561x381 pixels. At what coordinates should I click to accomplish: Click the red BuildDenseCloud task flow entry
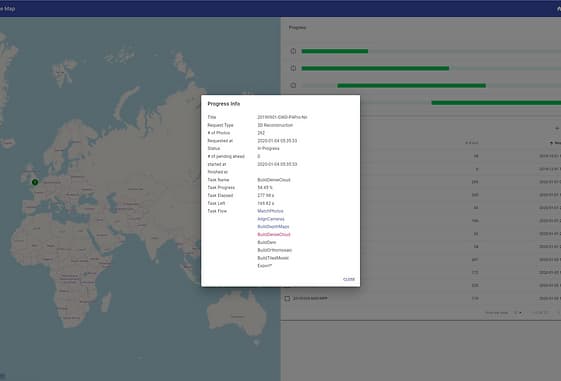tap(274, 235)
